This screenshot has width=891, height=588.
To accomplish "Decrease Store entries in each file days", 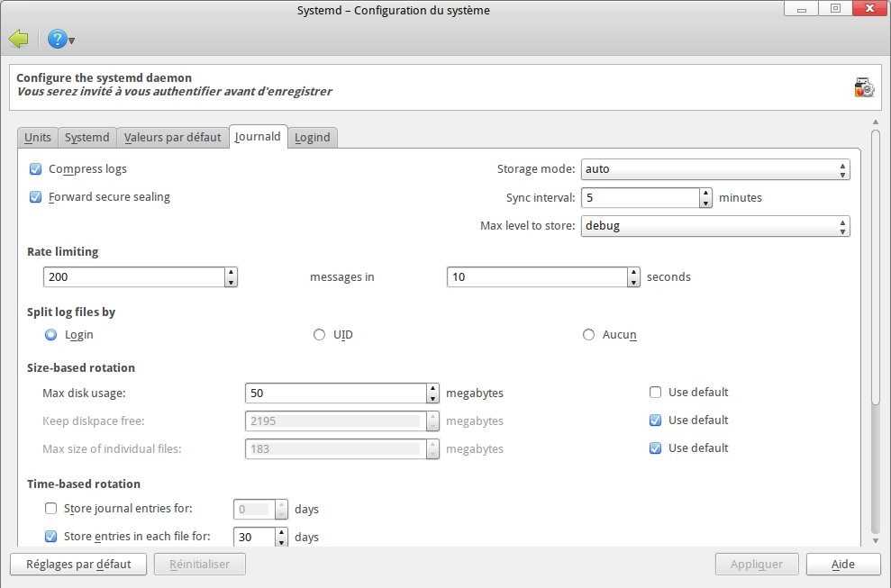I will 281,542.
